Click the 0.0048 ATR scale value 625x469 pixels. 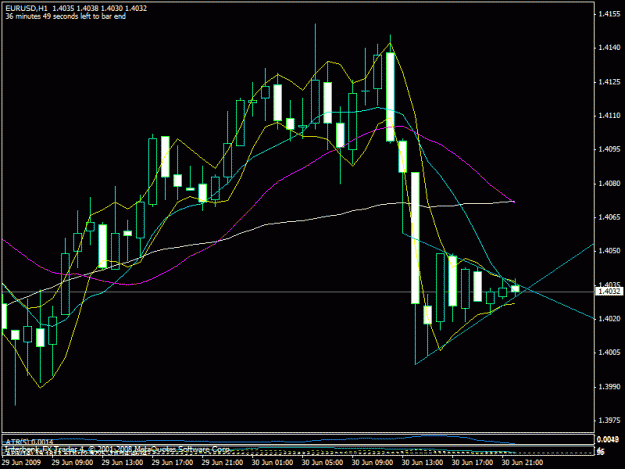point(608,440)
